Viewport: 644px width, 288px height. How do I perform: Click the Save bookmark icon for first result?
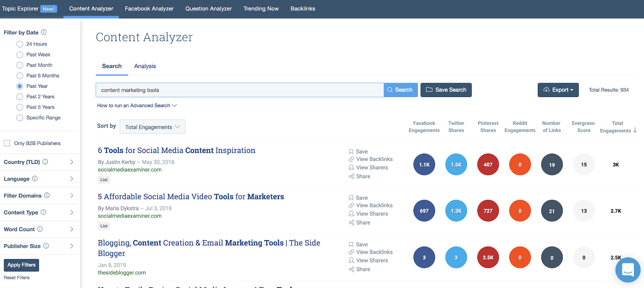[351, 152]
